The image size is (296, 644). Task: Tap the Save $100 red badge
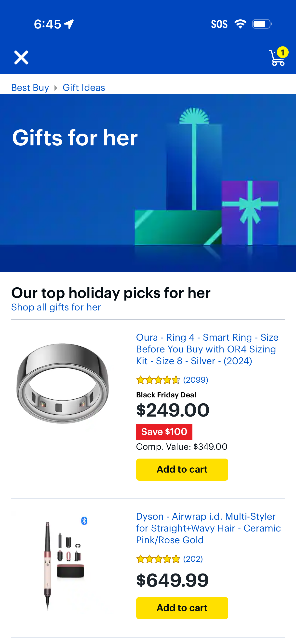tap(164, 432)
